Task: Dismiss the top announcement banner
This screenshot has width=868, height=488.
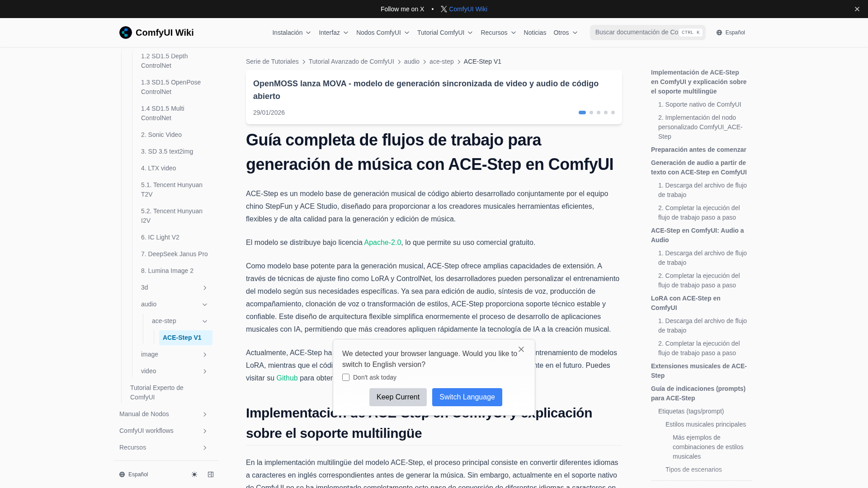Action: click(x=857, y=9)
